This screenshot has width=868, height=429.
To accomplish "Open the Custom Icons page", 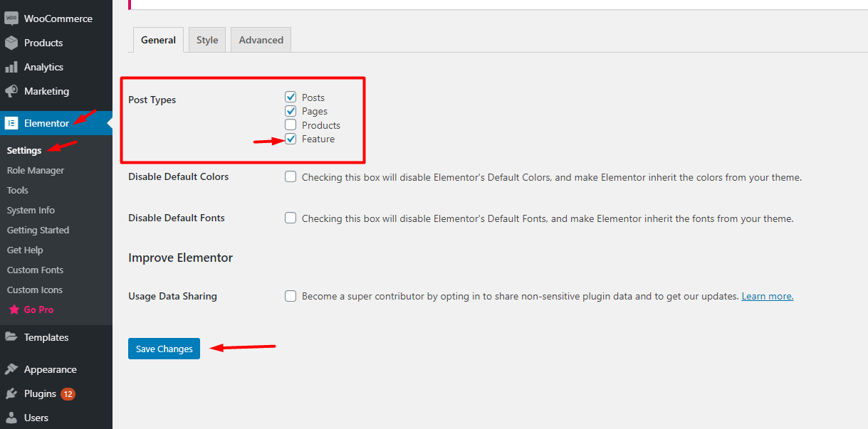I will point(35,290).
